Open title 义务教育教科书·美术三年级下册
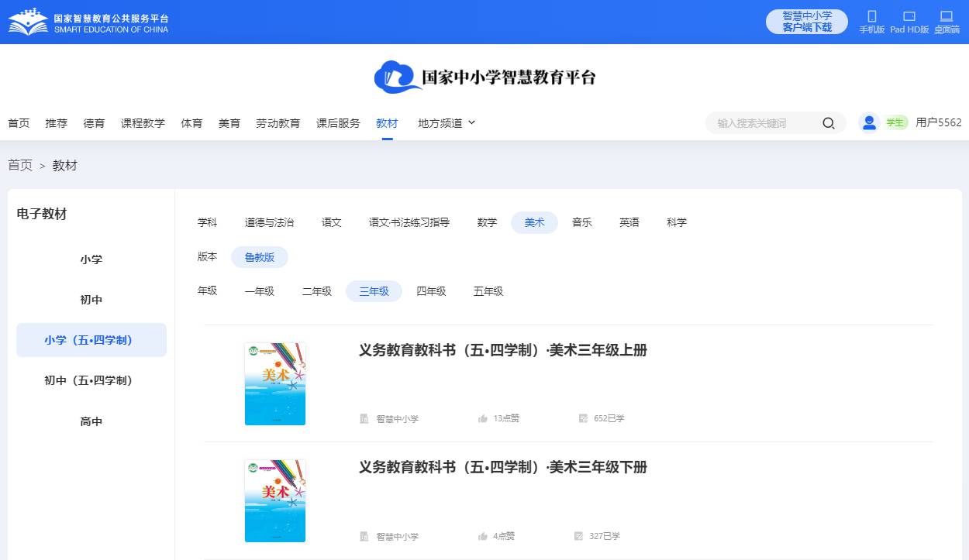The image size is (969, 560). (503, 467)
